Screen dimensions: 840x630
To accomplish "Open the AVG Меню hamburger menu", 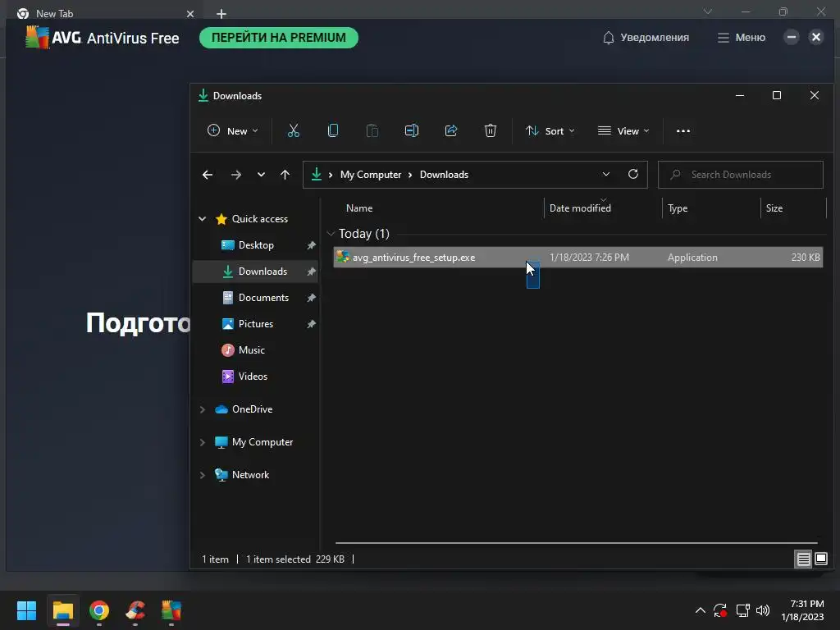I will pyautogui.click(x=742, y=38).
